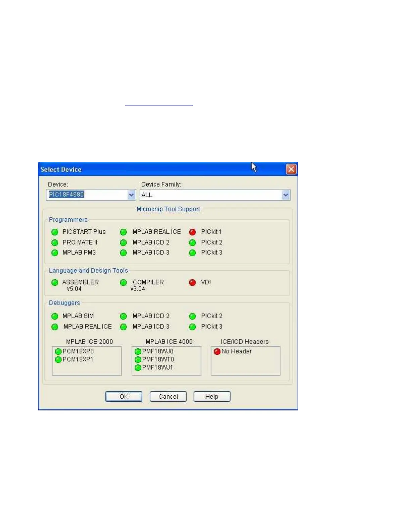Click the green indicator for Programmers PICkit 3

(192, 253)
